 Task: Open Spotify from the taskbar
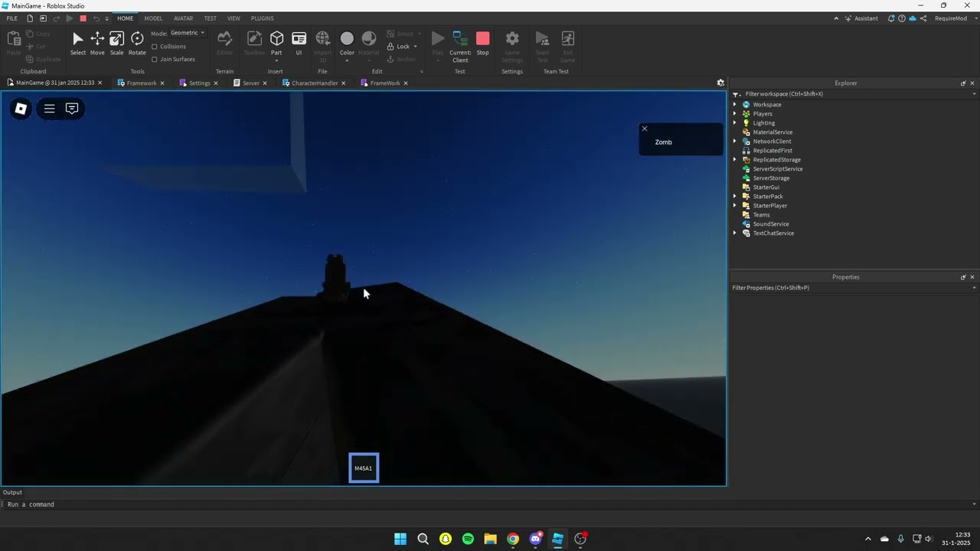point(468,539)
